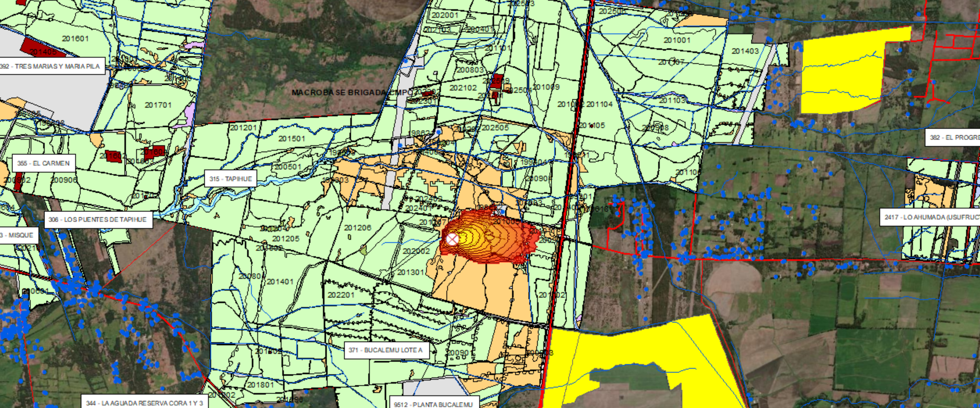980x408 pixels.
Task: Click parcel number 201001
Action: click(677, 40)
